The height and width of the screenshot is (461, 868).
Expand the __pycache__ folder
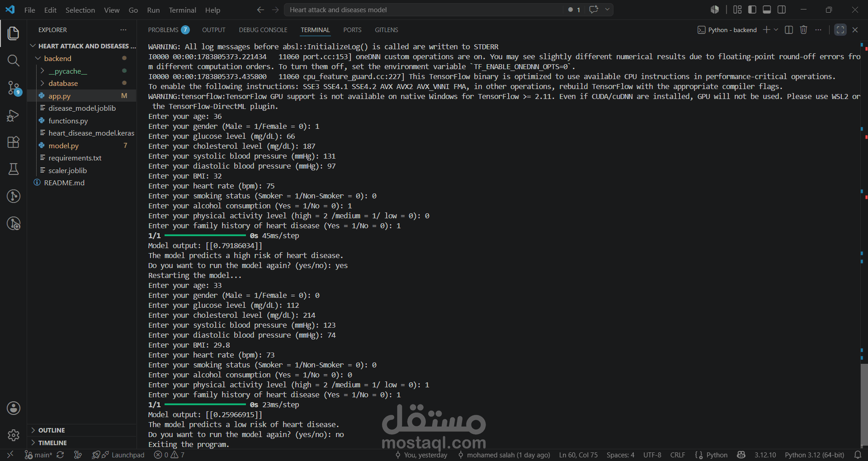click(81, 71)
